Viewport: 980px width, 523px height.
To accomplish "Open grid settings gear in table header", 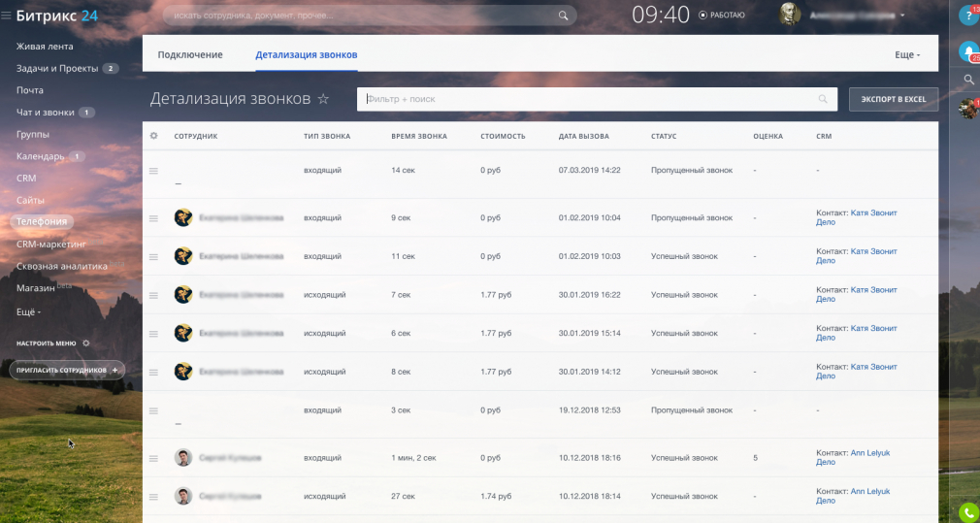I will [x=153, y=136].
